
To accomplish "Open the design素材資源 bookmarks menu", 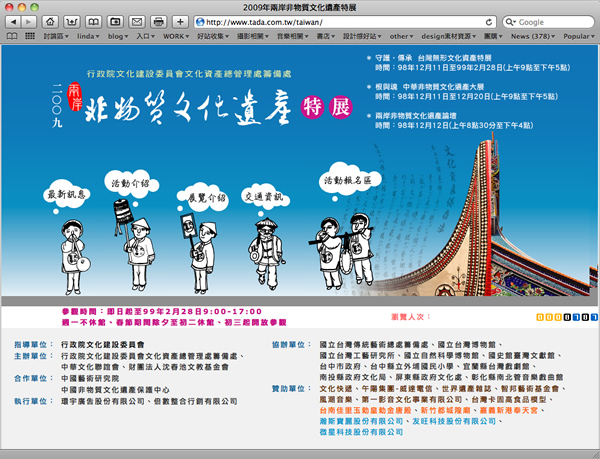I will pos(449,36).
